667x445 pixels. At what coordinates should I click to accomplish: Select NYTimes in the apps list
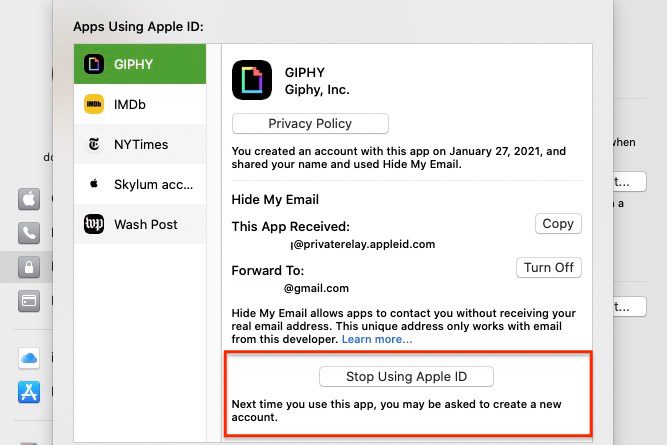[140, 144]
